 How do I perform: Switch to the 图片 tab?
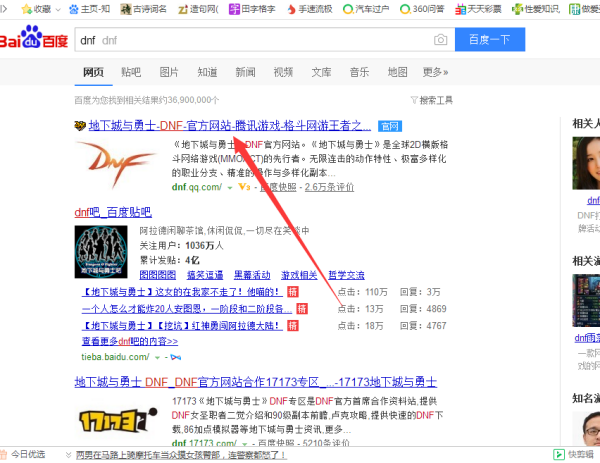pyautogui.click(x=169, y=72)
